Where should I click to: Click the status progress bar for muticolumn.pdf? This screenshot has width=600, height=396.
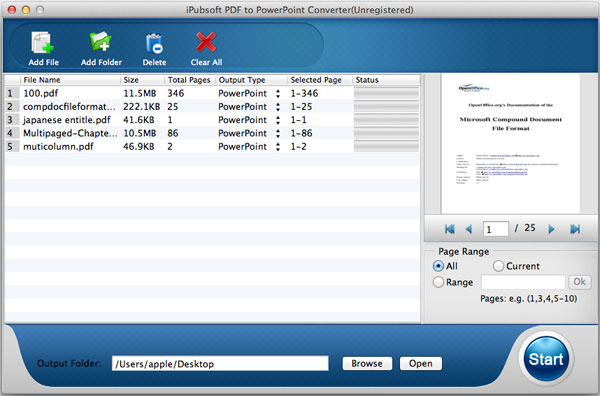tap(386, 147)
